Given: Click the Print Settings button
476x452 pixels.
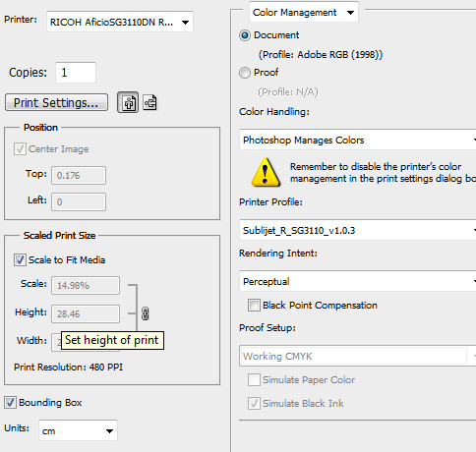Looking at the screenshot, I should (x=56, y=102).
